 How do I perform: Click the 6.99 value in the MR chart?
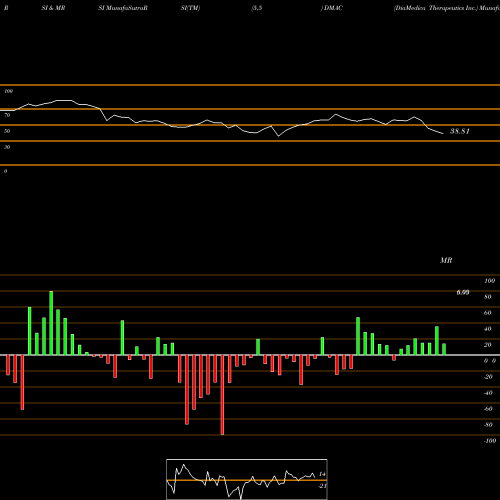click(x=463, y=292)
